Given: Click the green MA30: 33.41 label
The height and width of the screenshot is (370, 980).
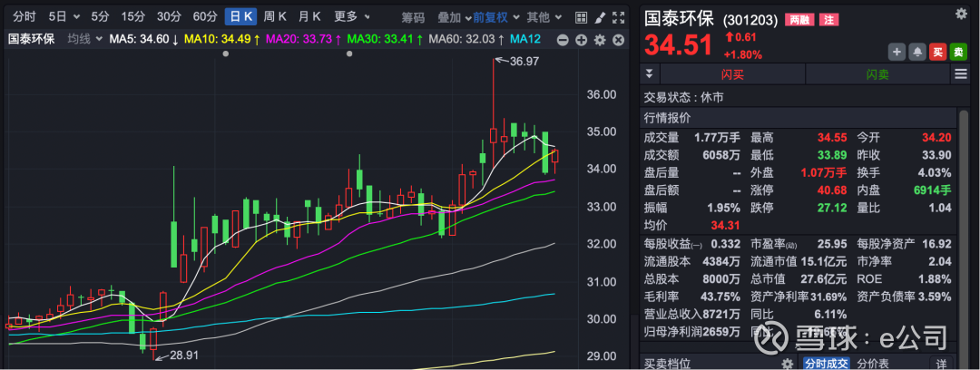Looking at the screenshot, I should (x=385, y=39).
